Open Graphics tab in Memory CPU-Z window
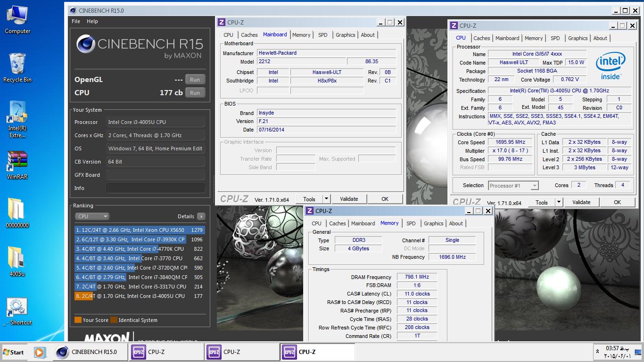This screenshot has height=362, width=644. [434, 223]
